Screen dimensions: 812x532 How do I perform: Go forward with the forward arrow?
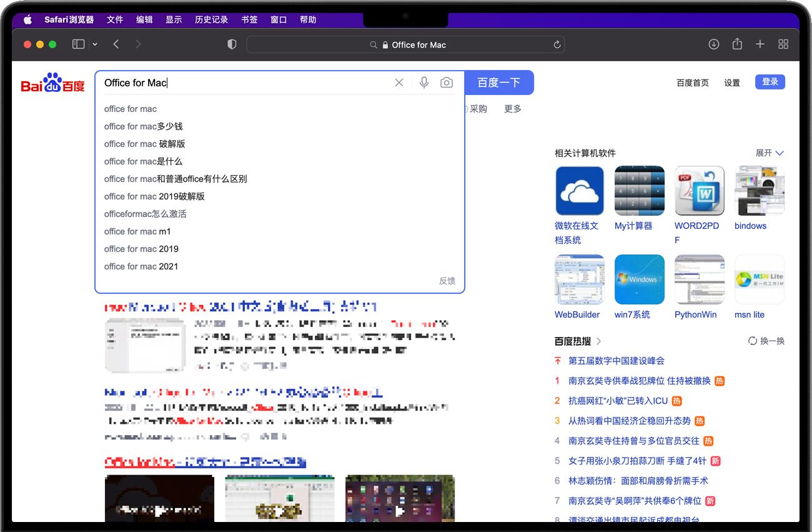tap(138, 44)
